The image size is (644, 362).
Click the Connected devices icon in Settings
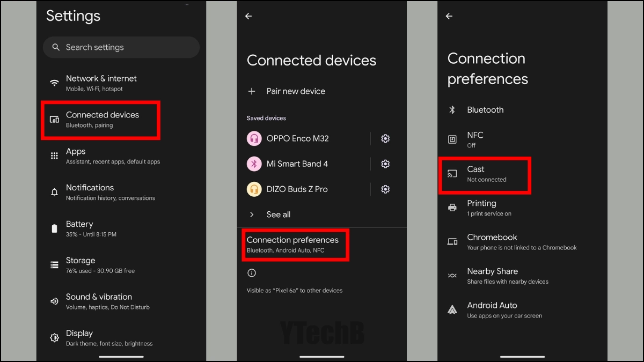click(54, 120)
